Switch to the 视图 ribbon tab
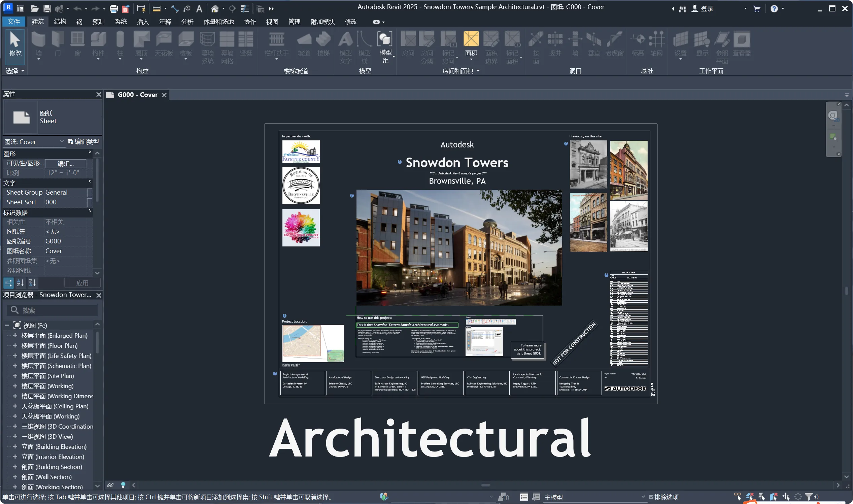This screenshot has width=853, height=504. tap(272, 22)
